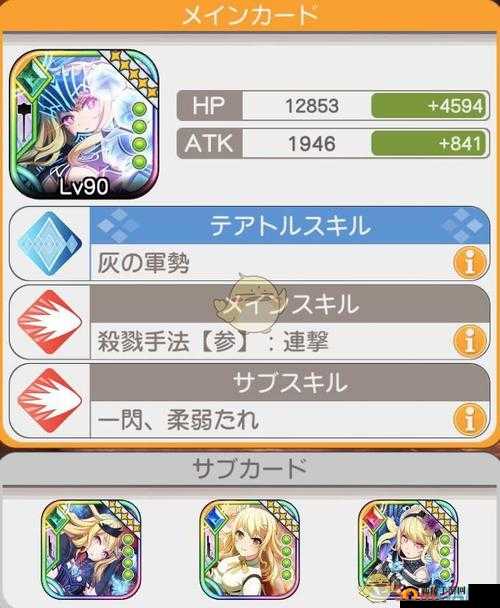Tap the テアトルスキル header bar
The image size is (500, 608).
[290, 226]
